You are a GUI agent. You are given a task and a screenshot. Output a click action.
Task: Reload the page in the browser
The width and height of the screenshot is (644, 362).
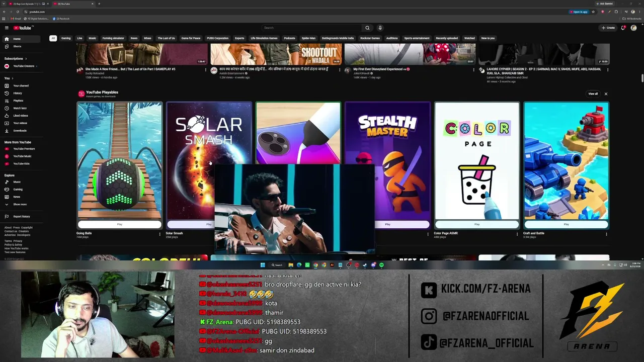(x=18, y=12)
